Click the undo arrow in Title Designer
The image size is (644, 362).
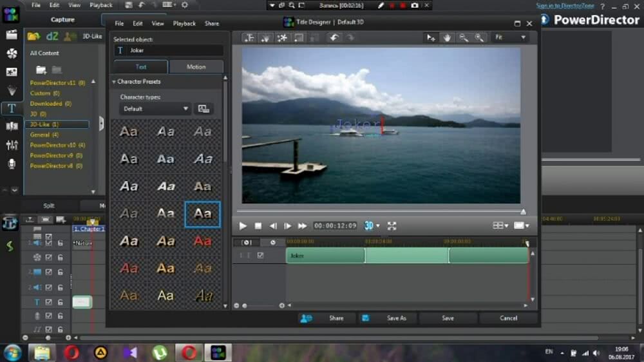point(334,38)
